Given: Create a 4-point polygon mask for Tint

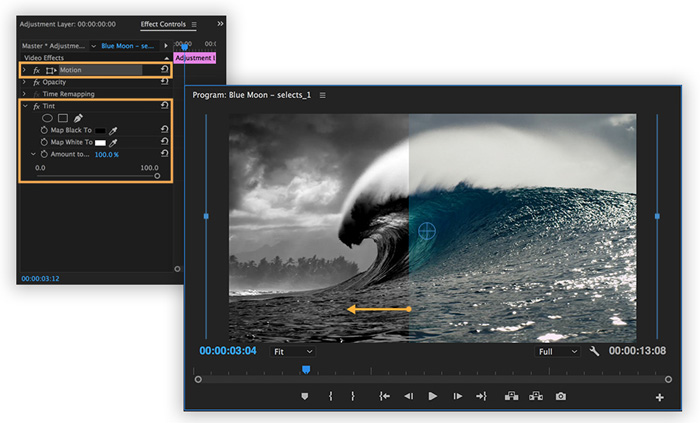Looking at the screenshot, I should click(x=63, y=118).
